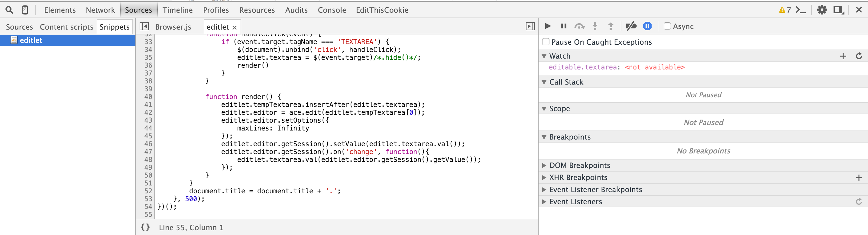Open the Resources panel
This screenshot has width=868, height=235.
(x=257, y=10)
